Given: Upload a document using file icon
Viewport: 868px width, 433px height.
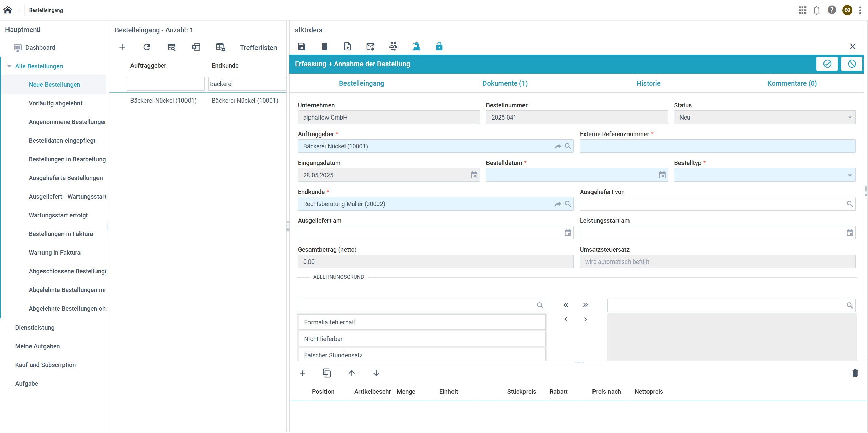Looking at the screenshot, I should (347, 46).
